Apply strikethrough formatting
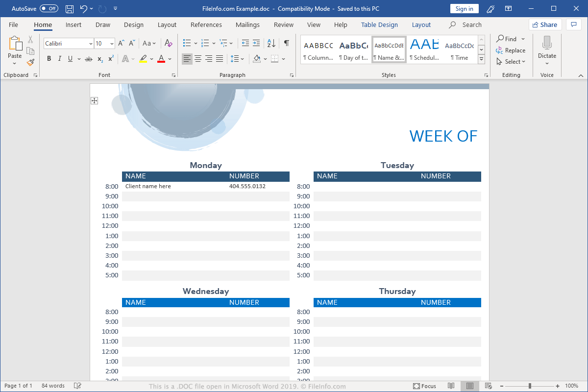Viewport: 588px width, 392px height. [x=88, y=59]
